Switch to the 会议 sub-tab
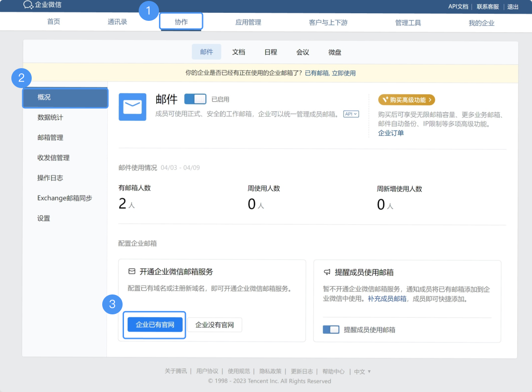This screenshot has height=392, width=532. (302, 52)
